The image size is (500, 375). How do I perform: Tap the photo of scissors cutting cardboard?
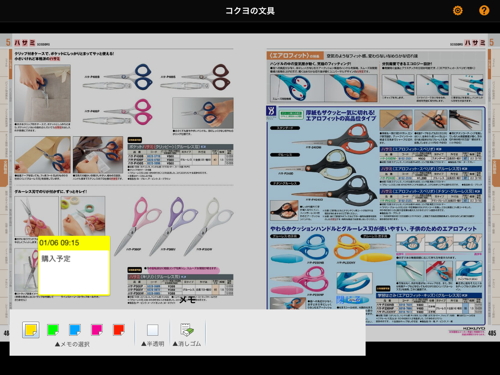pos(42,154)
